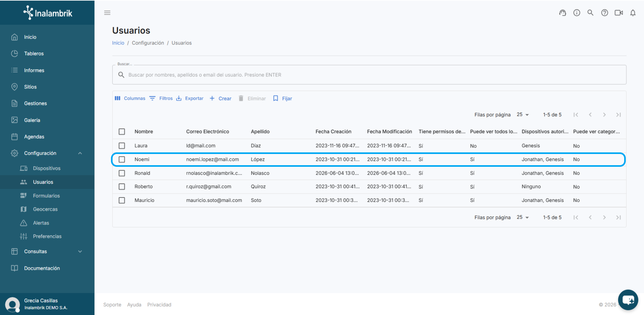Click the Privacidad footer link
The height and width of the screenshot is (315, 644).
[x=159, y=305]
